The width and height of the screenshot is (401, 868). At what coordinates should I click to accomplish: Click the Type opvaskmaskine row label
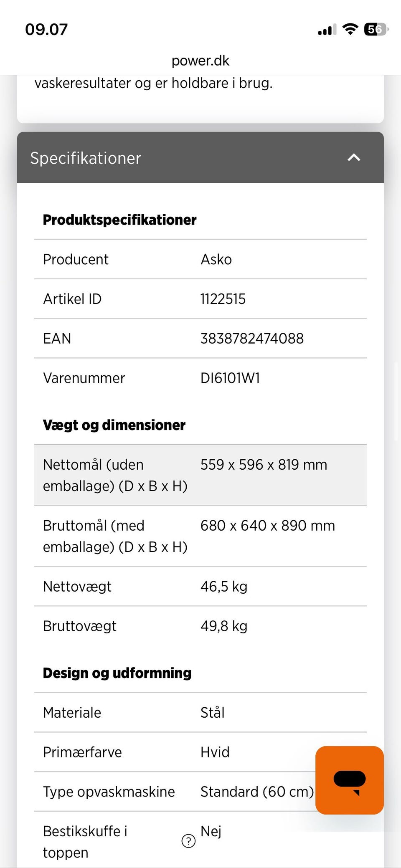point(109,792)
